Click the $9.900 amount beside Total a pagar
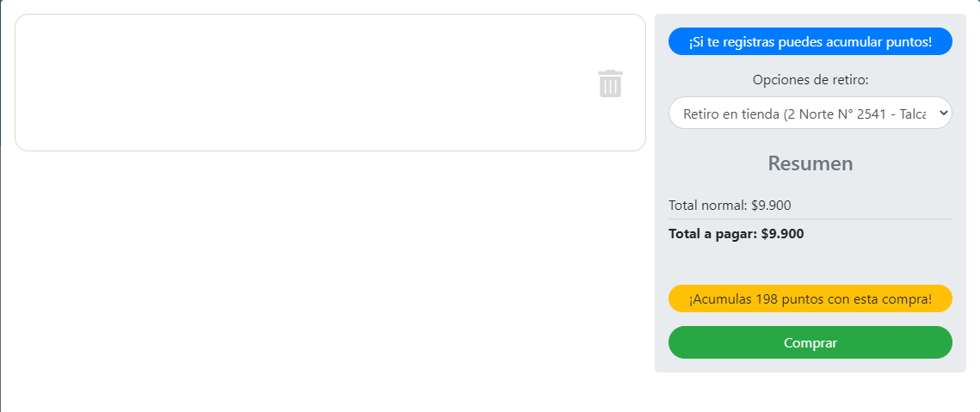 (782, 234)
